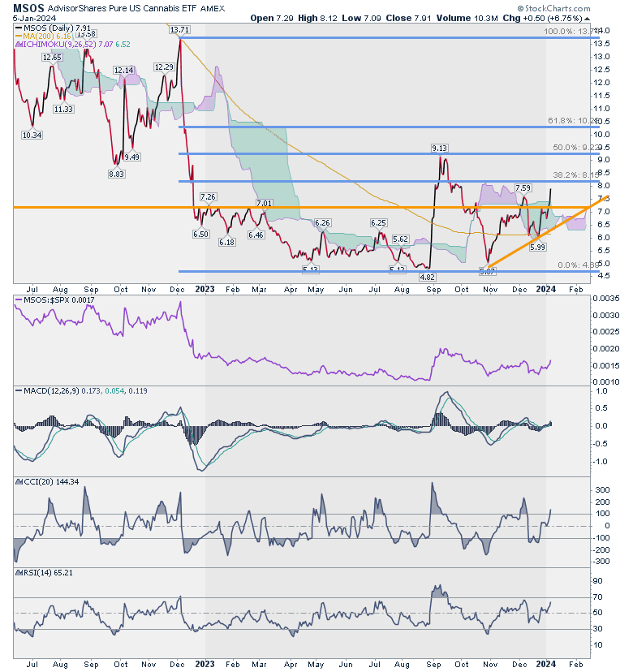Click the 10.34 low price label
Screen dimensions: 633x672
[x=32, y=135]
